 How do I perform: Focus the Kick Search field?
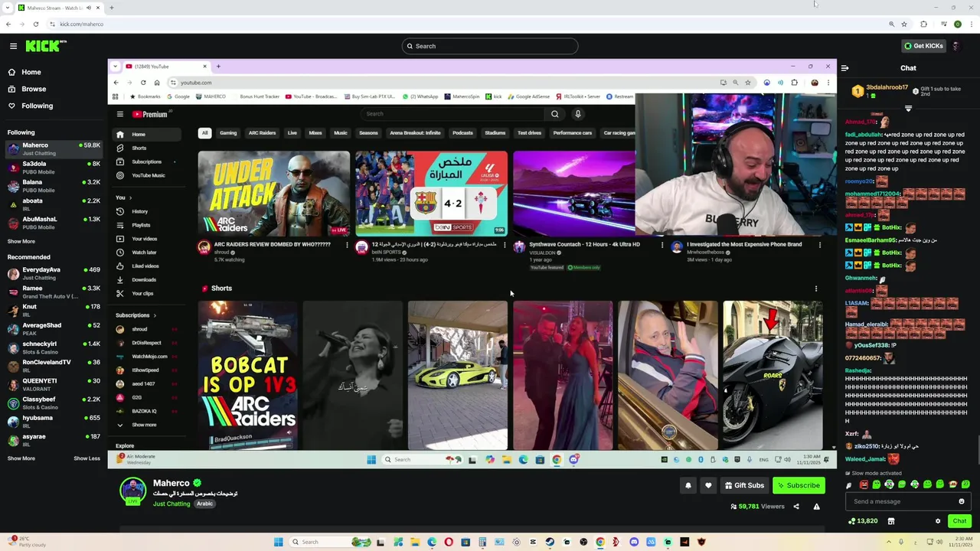pos(490,46)
